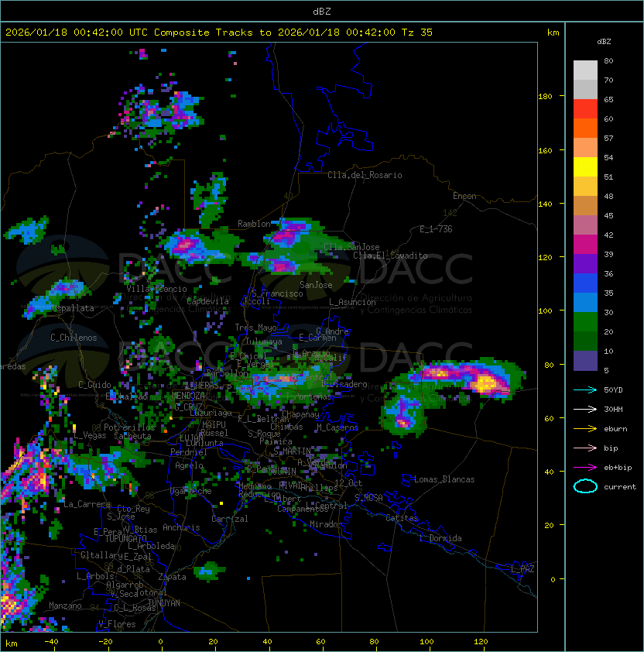Click the 'TUNUYAN' label on map
Viewport: 644px width, 652px height.
click(164, 603)
